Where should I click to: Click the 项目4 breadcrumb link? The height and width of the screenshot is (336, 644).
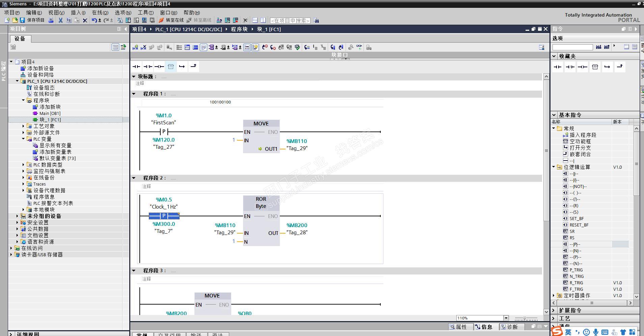[x=139, y=29]
